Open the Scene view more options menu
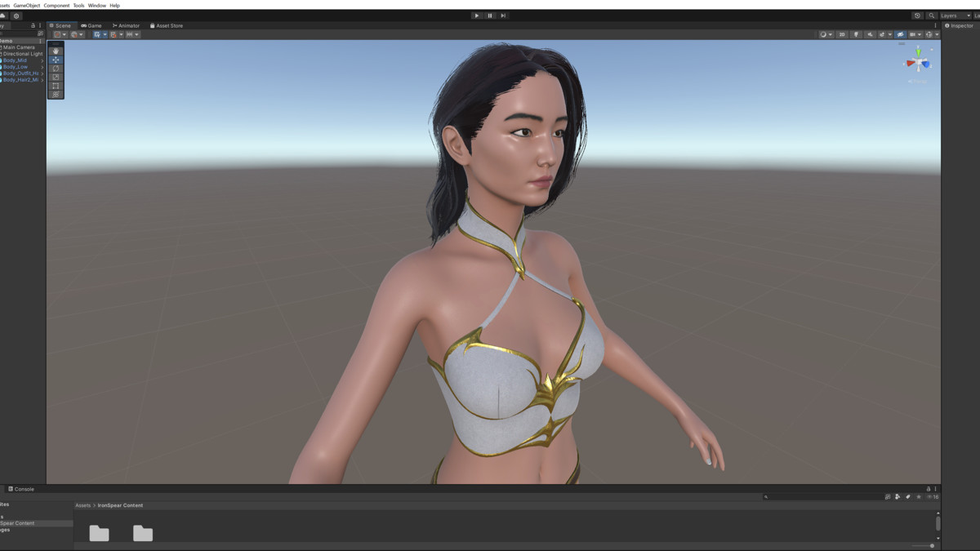980x551 pixels. pyautogui.click(x=935, y=25)
